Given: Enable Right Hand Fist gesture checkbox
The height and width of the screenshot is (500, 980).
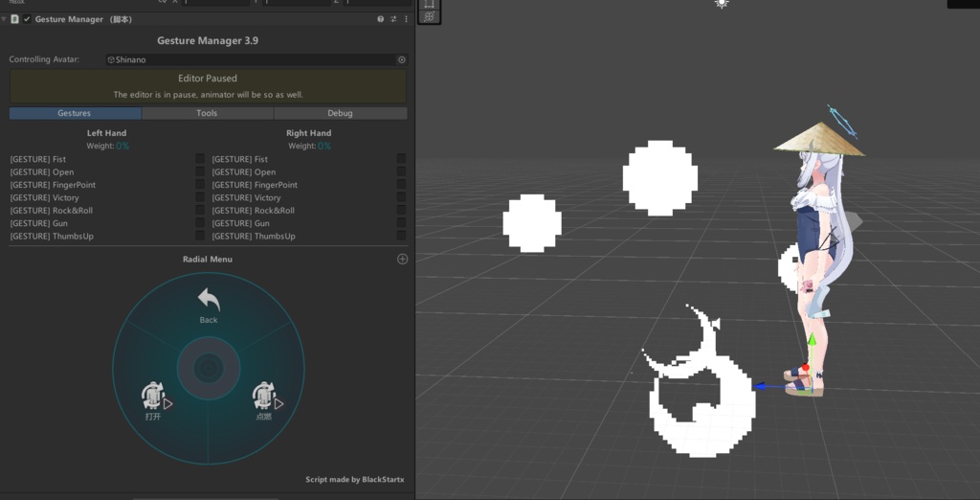Looking at the screenshot, I should 401,159.
